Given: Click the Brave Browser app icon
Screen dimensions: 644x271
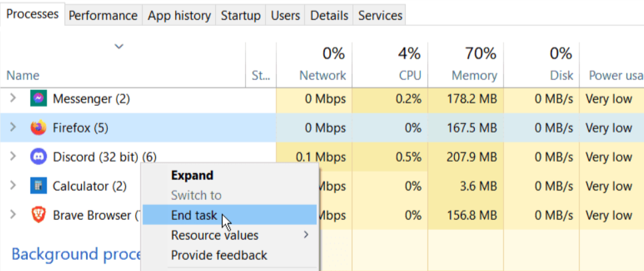Looking at the screenshot, I should point(39,215).
